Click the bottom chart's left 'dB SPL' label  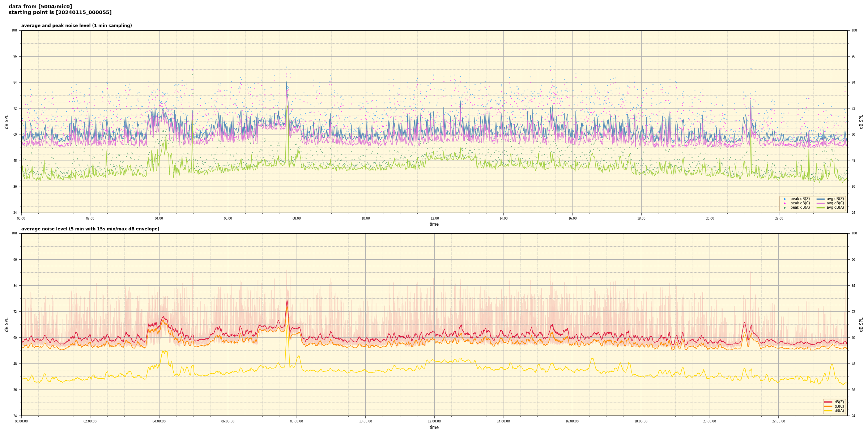click(x=7, y=324)
